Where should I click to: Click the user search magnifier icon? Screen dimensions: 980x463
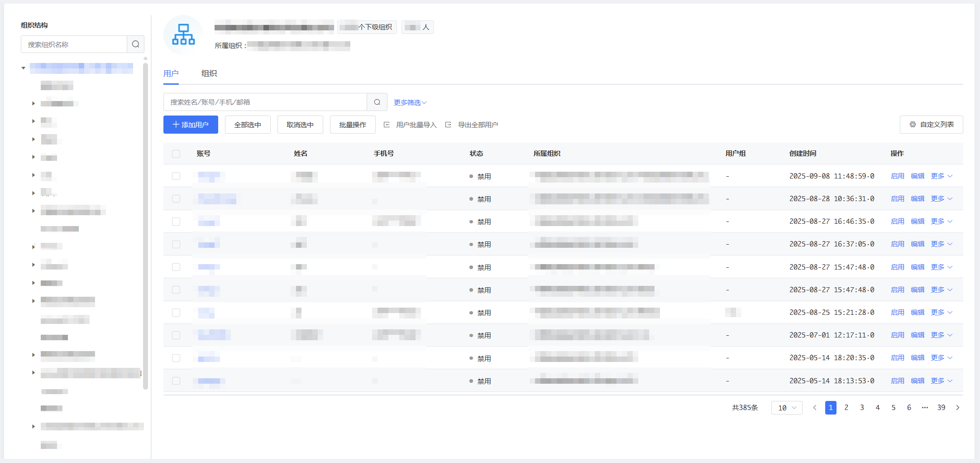coord(377,102)
